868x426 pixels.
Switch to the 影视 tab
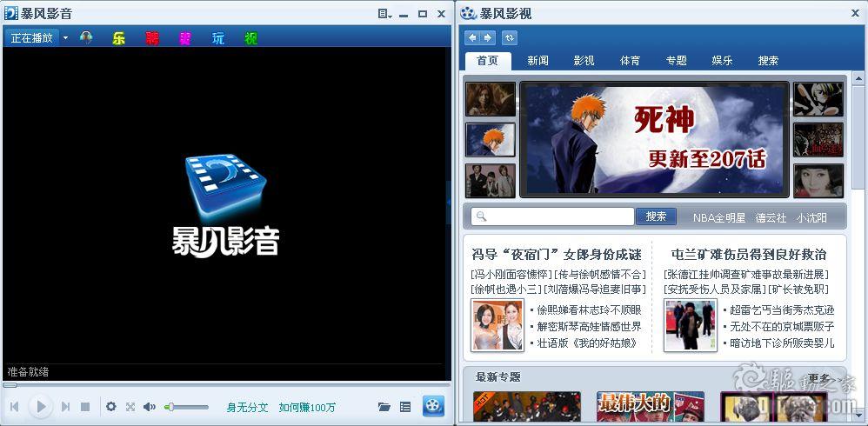(x=584, y=61)
